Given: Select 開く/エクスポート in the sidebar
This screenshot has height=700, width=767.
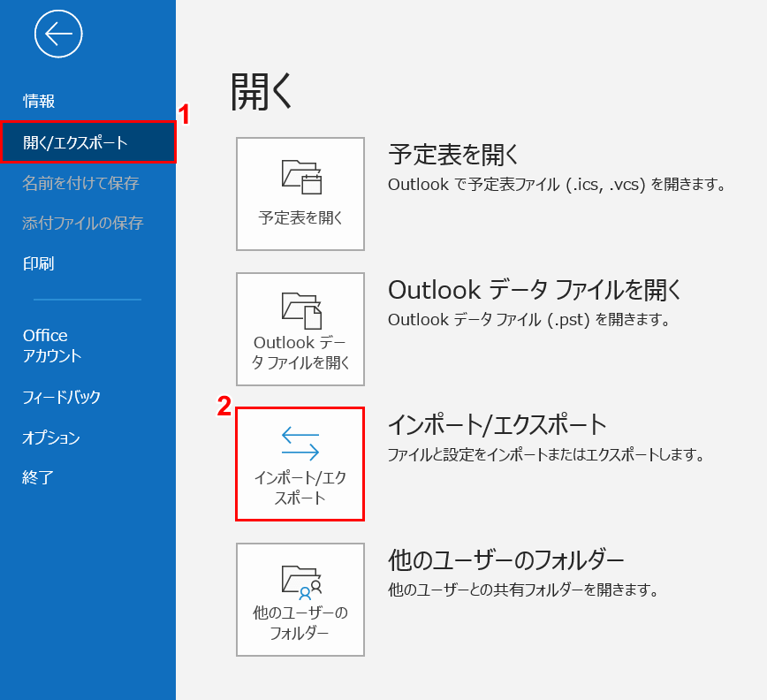Looking at the screenshot, I should [x=75, y=142].
